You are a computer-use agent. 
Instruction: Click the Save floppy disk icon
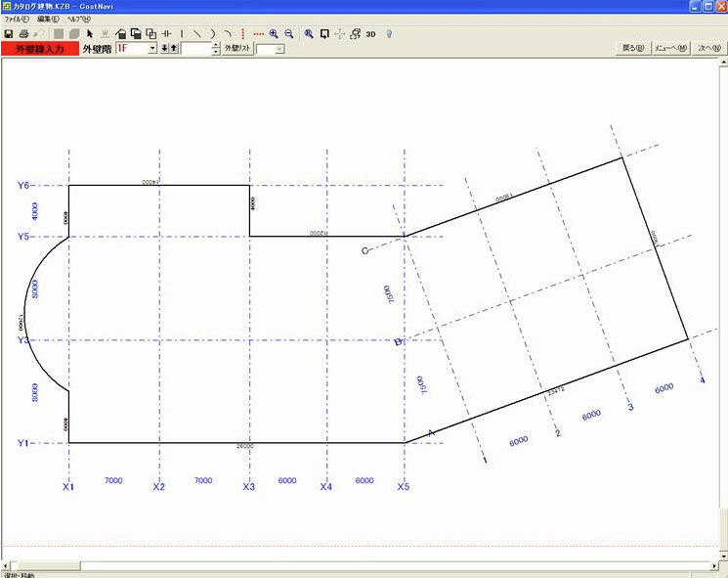tap(9, 33)
